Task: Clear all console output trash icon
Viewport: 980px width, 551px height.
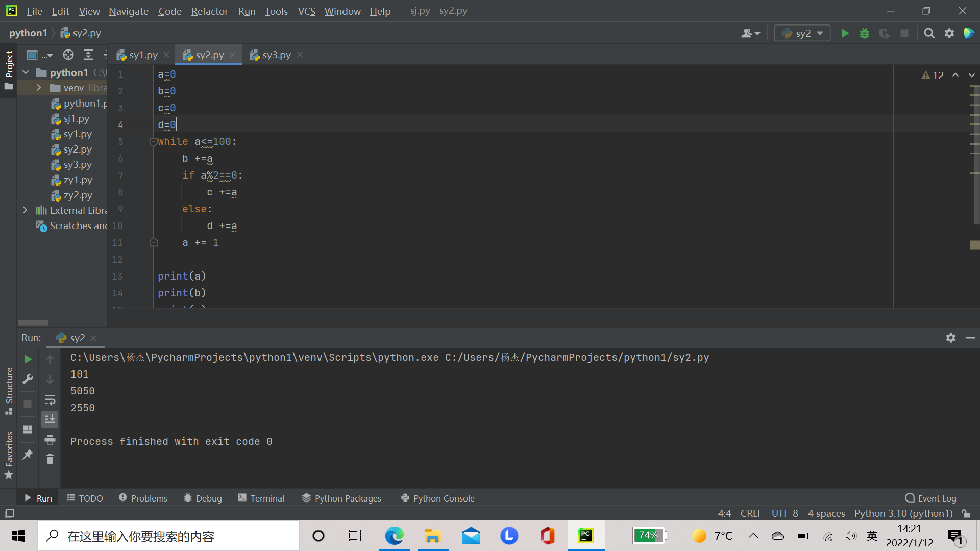Action: coord(50,459)
